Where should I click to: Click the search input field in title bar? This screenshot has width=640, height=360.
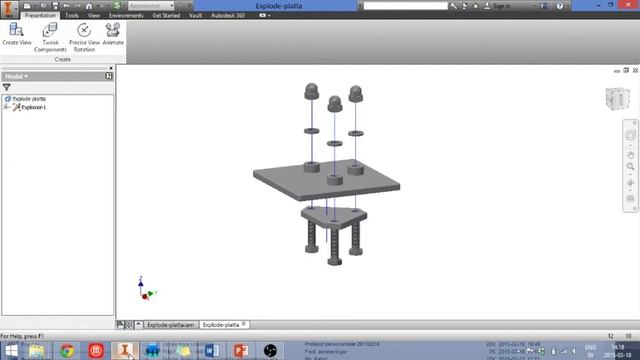(405, 6)
